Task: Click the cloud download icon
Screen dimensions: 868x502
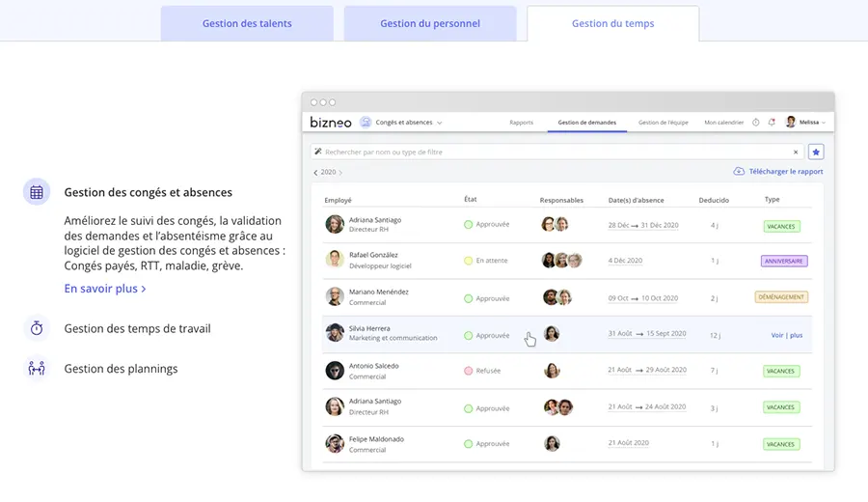Action: pyautogui.click(x=739, y=171)
